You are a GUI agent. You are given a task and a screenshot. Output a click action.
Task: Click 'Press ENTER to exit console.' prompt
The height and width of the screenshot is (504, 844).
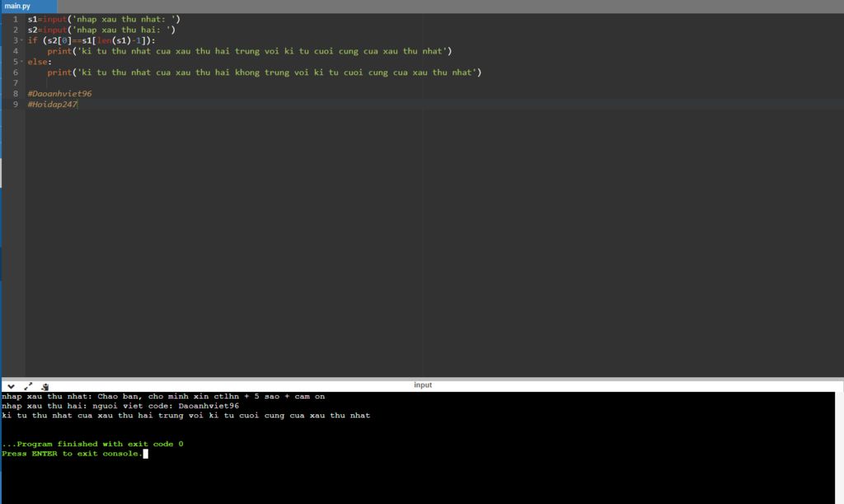pyautogui.click(x=73, y=454)
